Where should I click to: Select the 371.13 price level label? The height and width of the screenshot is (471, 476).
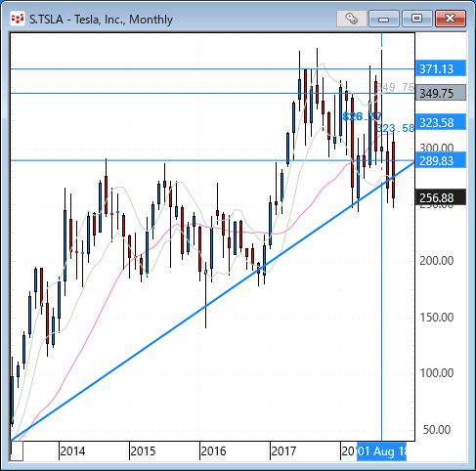pos(441,68)
